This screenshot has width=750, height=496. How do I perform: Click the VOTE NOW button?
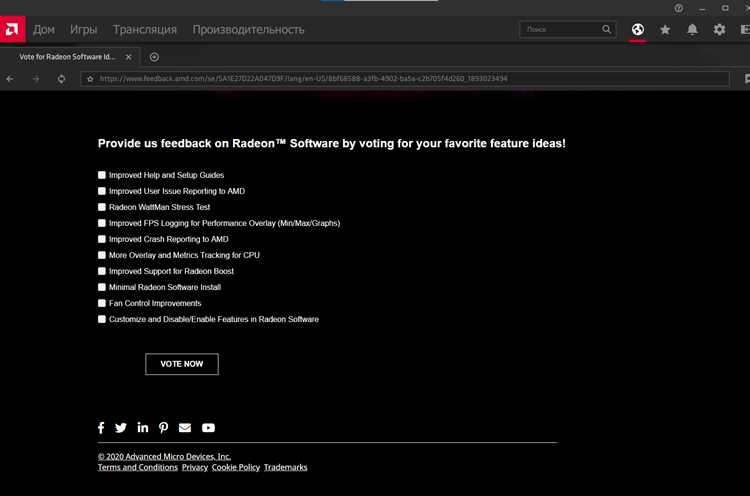[x=182, y=364]
